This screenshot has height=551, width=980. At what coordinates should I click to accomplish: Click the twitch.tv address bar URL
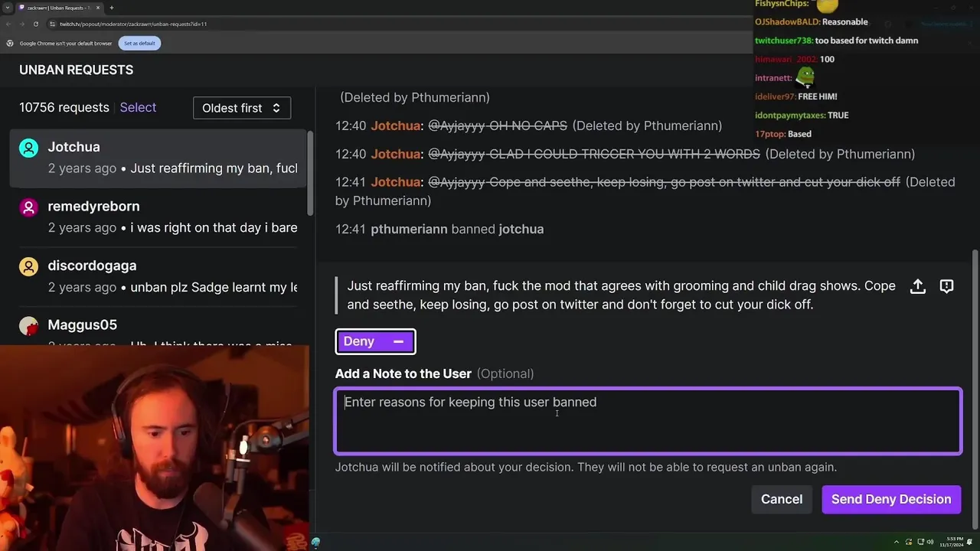point(133,24)
